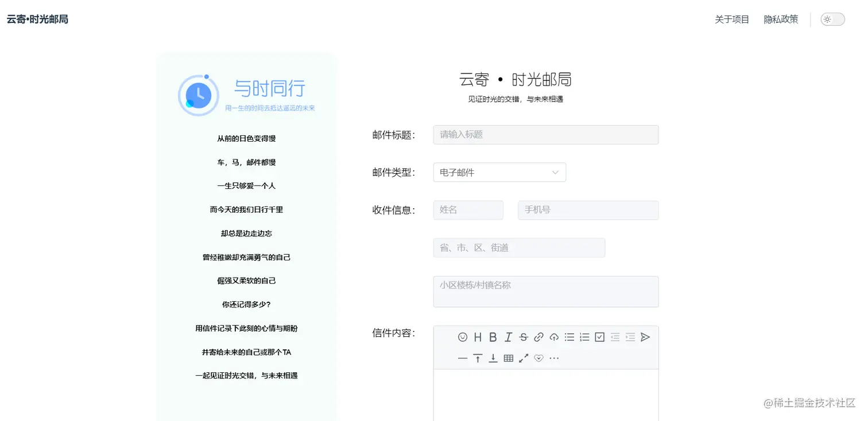Insert an unordered bullet list
Screen dimensions: 868x421
569,337
